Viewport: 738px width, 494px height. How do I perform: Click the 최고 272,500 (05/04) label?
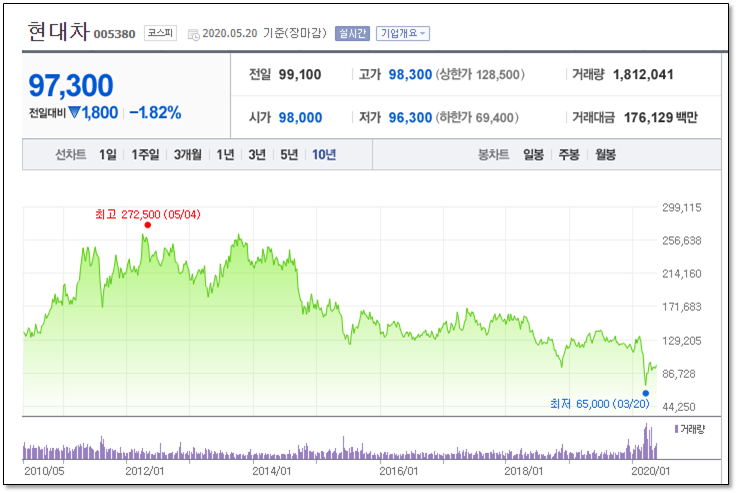148,215
